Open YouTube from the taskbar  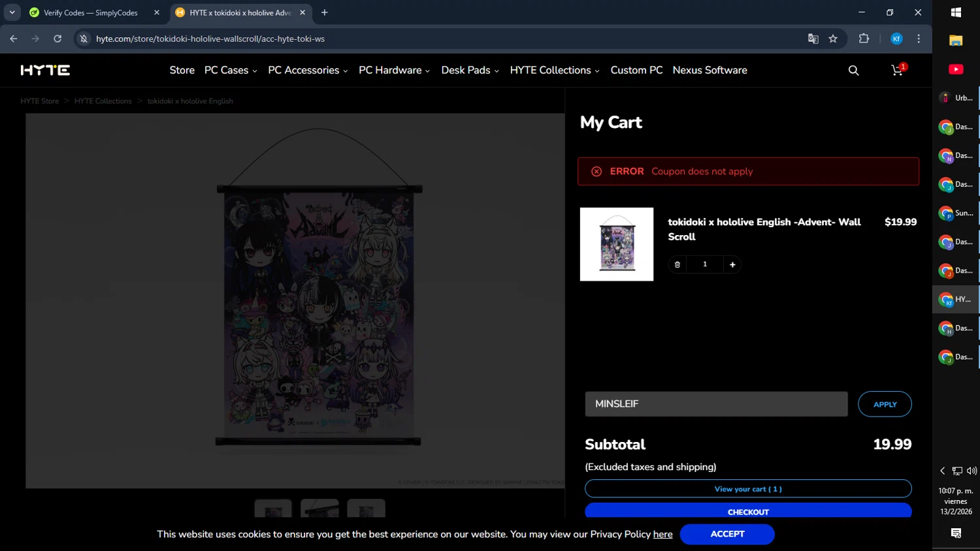(956, 69)
